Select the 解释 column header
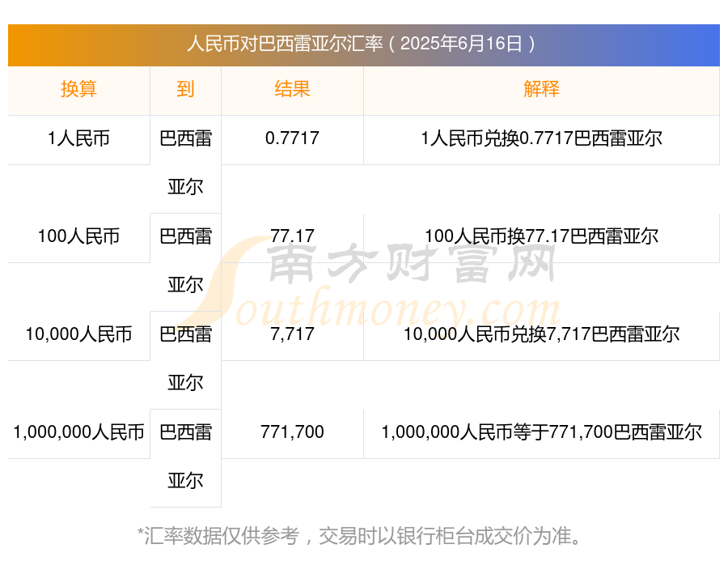This screenshot has width=728, height=561. [541, 89]
